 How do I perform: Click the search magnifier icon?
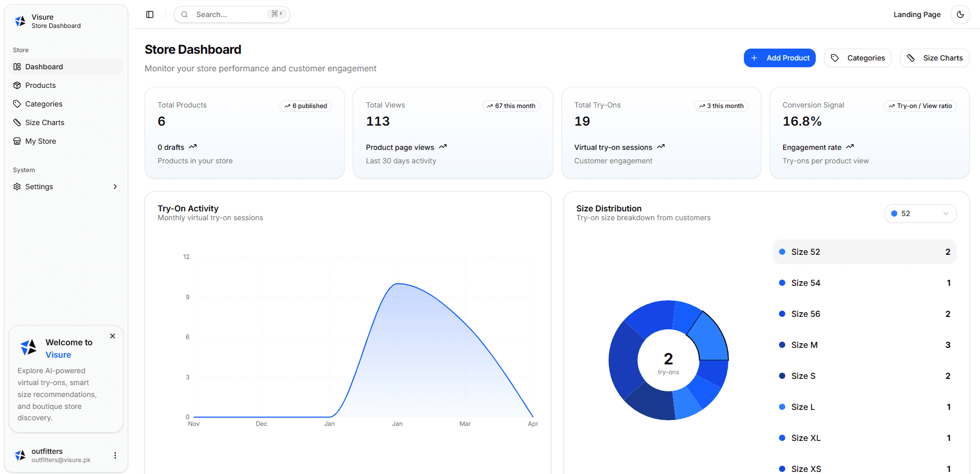coord(184,14)
